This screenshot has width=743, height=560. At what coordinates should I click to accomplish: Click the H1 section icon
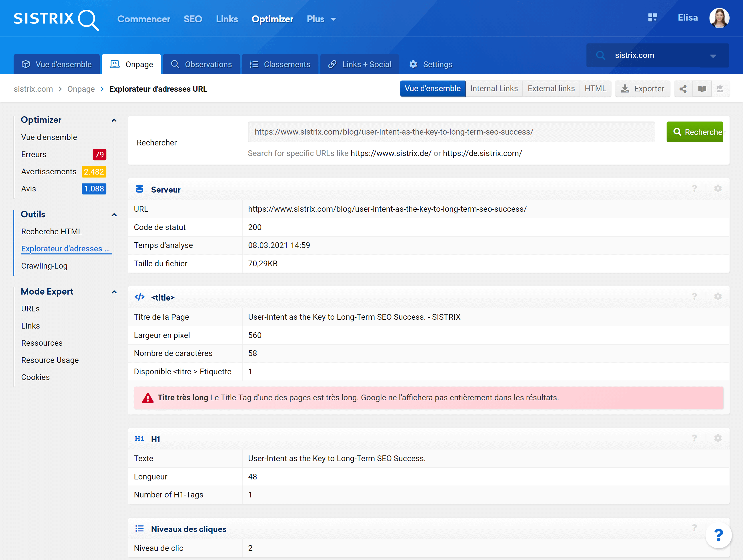[139, 439]
